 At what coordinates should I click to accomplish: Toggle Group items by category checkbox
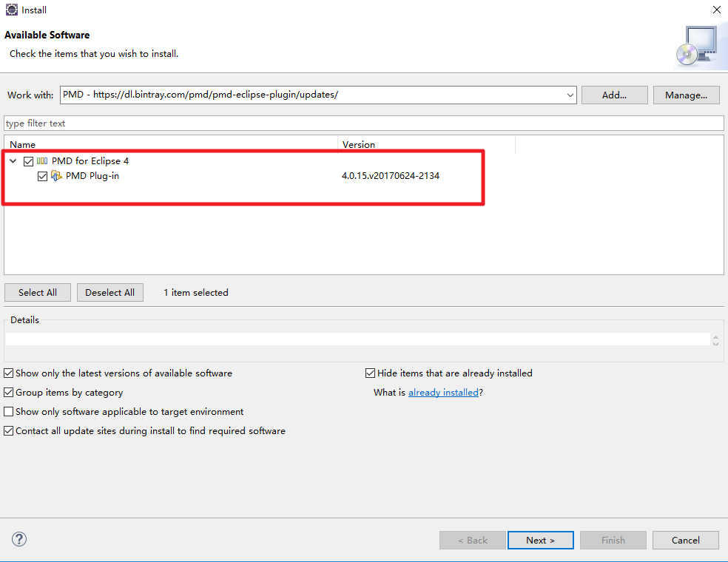point(8,393)
